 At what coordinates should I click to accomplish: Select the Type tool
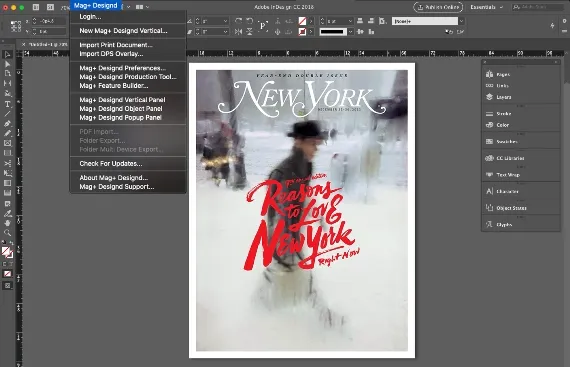point(7,104)
